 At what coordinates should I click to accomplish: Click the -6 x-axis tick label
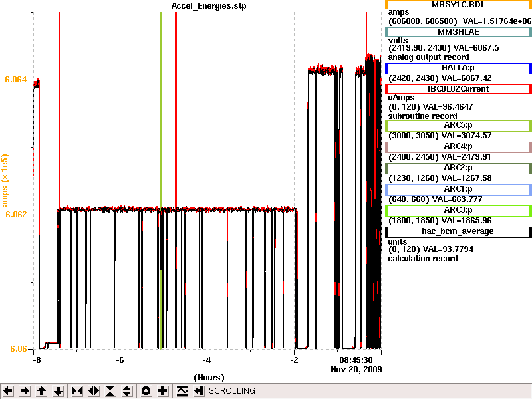pyautogui.click(x=120, y=360)
